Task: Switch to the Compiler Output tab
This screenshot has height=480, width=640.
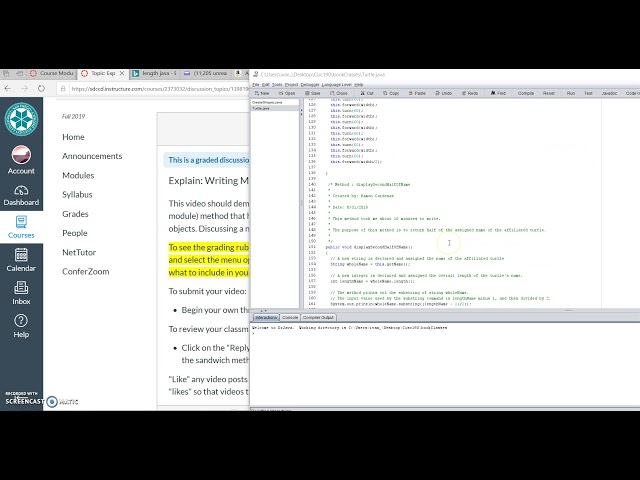Action: pos(318,317)
